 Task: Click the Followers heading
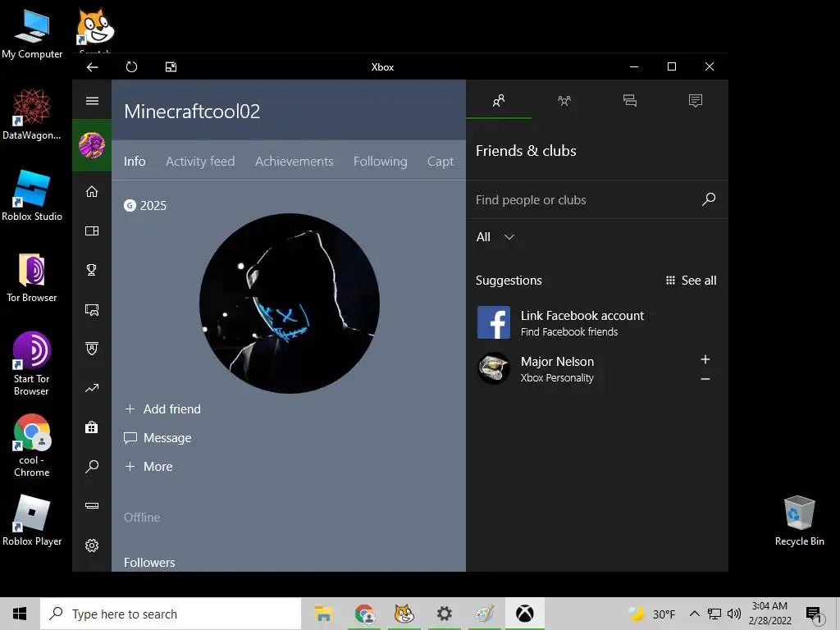coord(149,563)
